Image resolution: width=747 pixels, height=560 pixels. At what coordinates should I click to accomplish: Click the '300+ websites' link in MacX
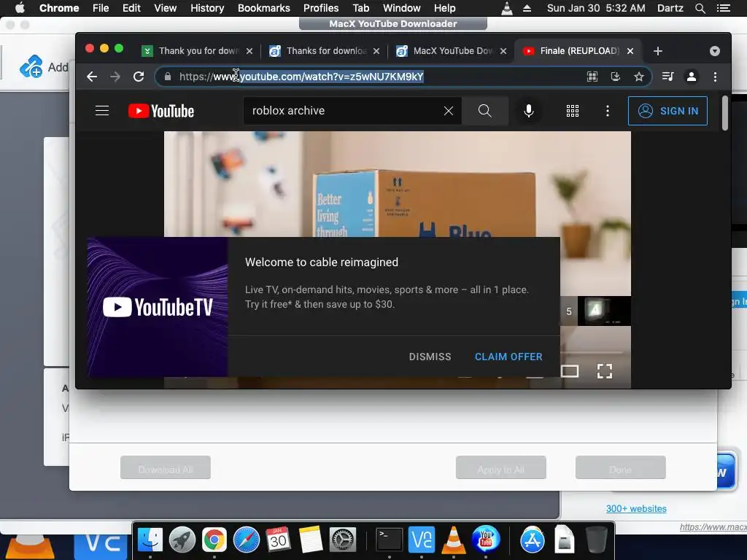click(636, 508)
